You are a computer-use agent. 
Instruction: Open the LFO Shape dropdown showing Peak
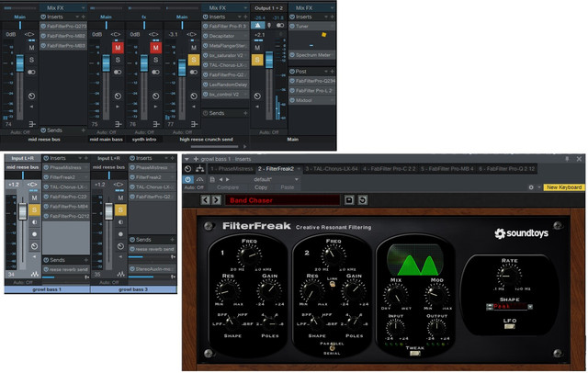[x=530, y=307]
